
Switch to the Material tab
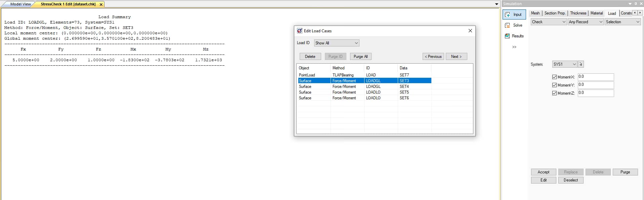596,13
